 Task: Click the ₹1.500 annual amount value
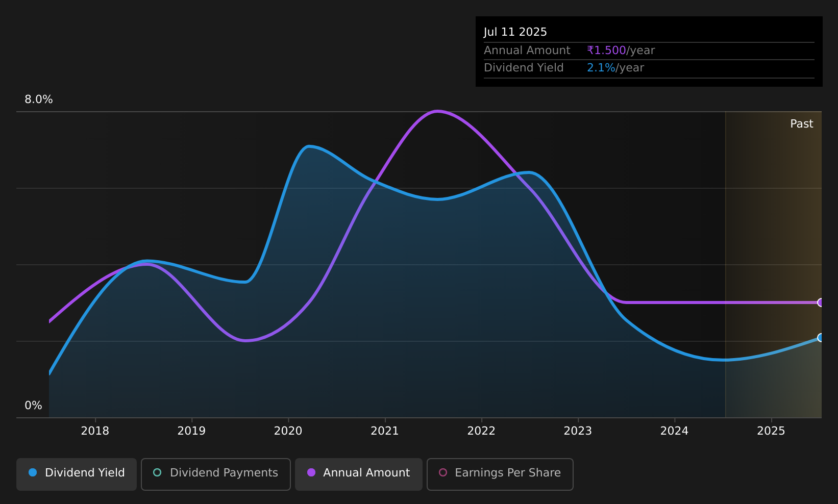[606, 51]
